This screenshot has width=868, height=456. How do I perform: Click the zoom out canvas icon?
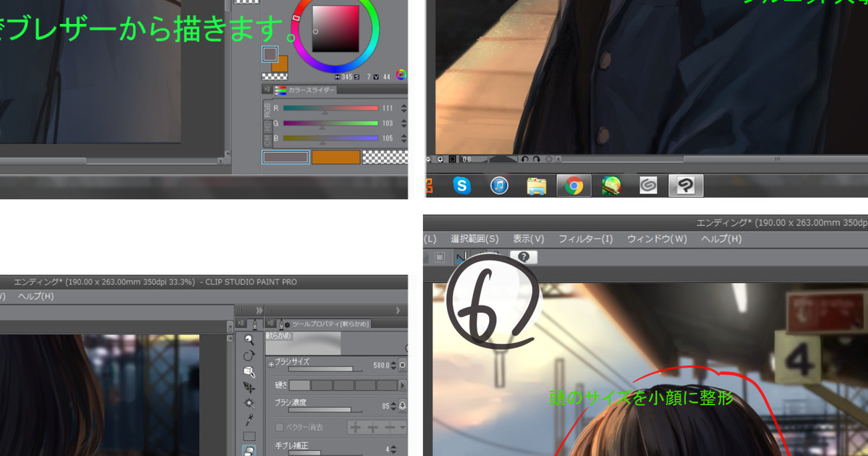[429, 159]
